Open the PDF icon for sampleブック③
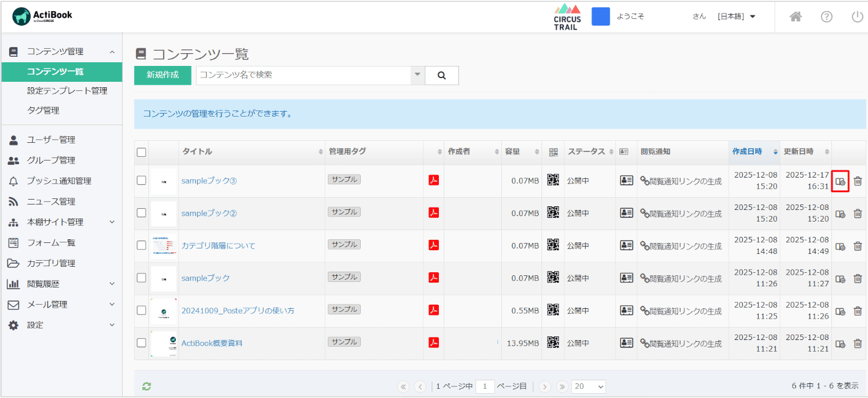This screenshot has width=868, height=398. 434,180
